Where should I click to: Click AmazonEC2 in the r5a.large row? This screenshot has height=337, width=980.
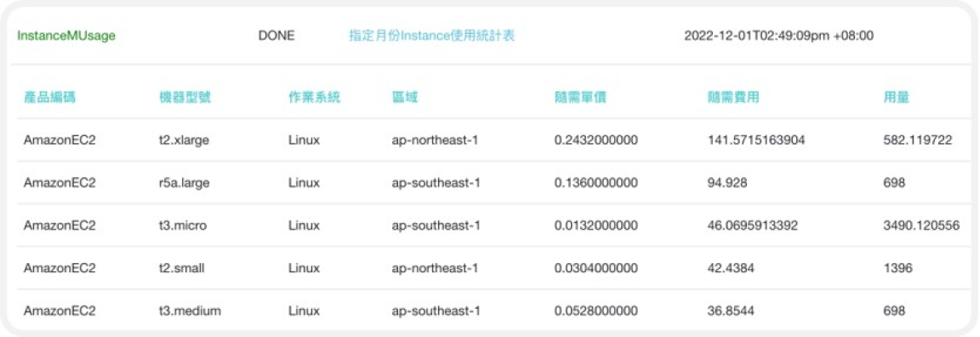coord(60,183)
